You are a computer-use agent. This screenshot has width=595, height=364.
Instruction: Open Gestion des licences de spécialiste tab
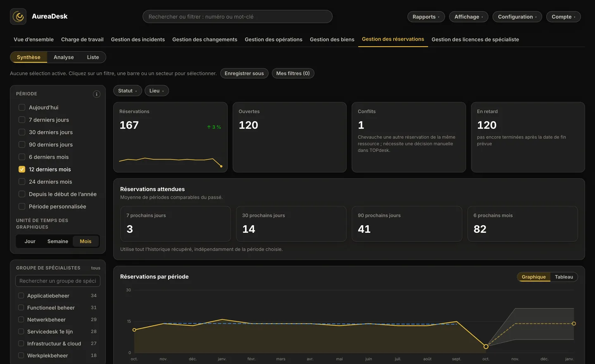475,40
